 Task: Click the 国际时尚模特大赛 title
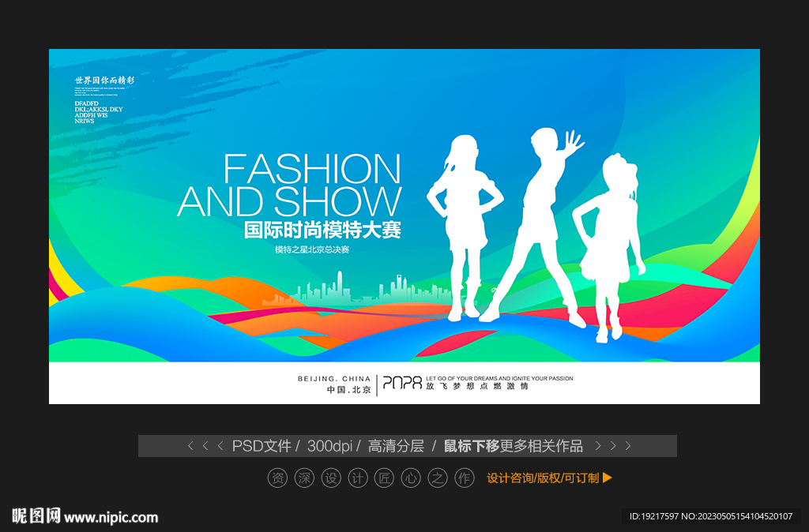point(322,230)
